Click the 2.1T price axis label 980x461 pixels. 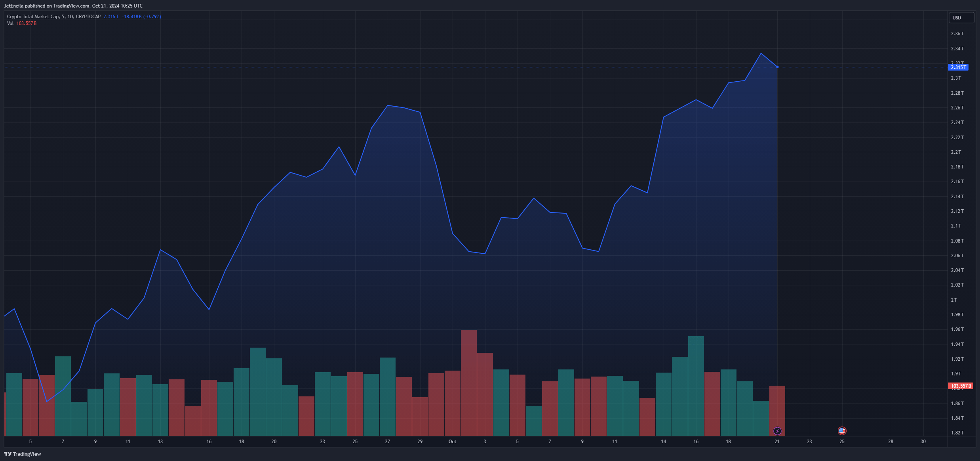(956, 226)
